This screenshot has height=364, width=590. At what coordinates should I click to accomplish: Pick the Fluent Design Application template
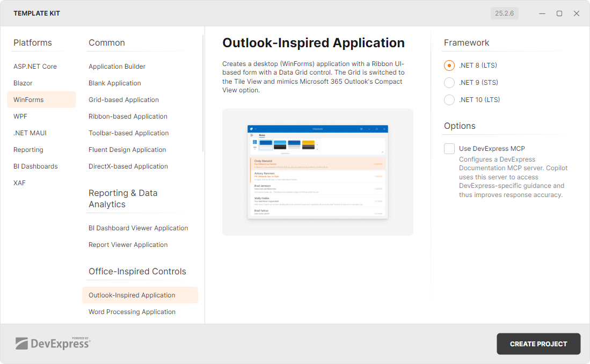[x=127, y=149]
